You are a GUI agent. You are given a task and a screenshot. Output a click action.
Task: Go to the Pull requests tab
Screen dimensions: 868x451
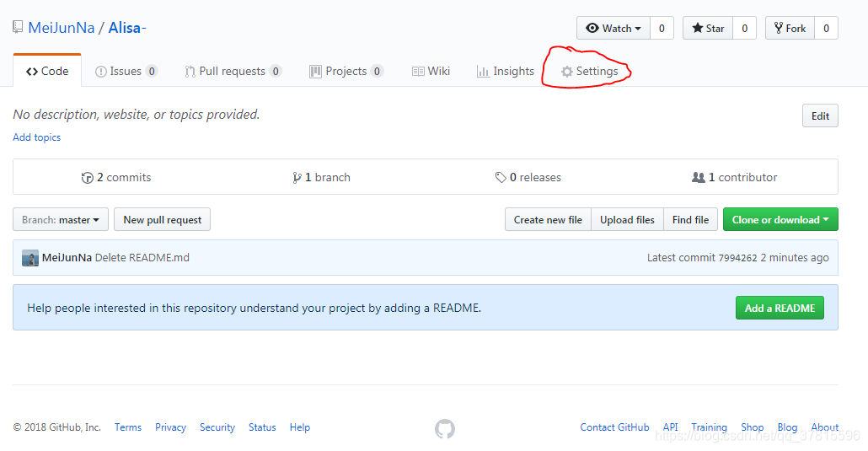pos(233,71)
